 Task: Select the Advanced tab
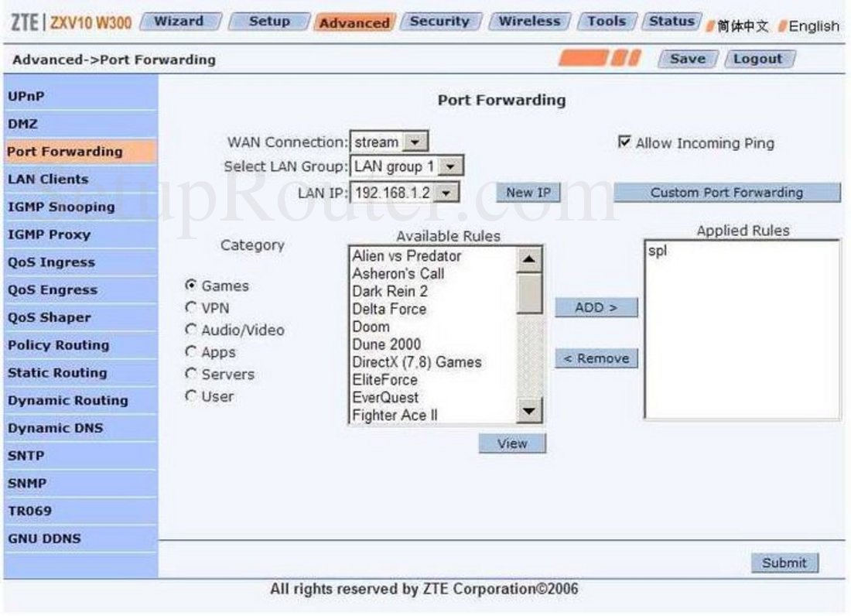[354, 22]
